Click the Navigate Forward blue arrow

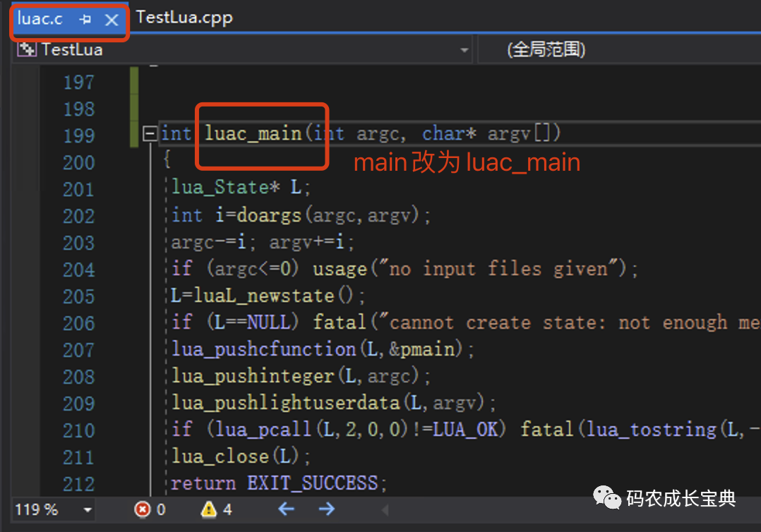pos(326,509)
